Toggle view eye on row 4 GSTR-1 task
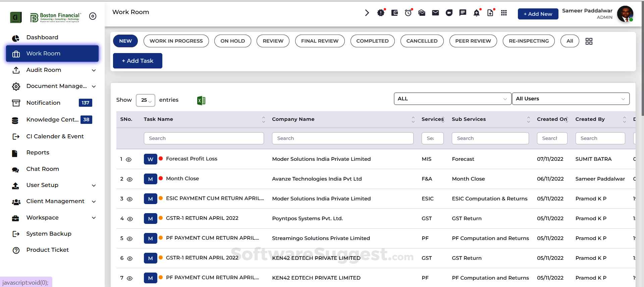This screenshot has width=644, height=287. [130, 219]
